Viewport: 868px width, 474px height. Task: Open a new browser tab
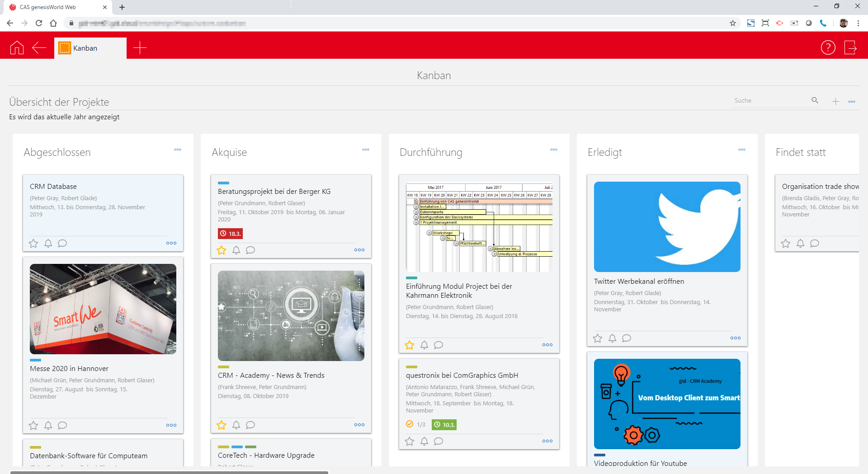pos(122,7)
